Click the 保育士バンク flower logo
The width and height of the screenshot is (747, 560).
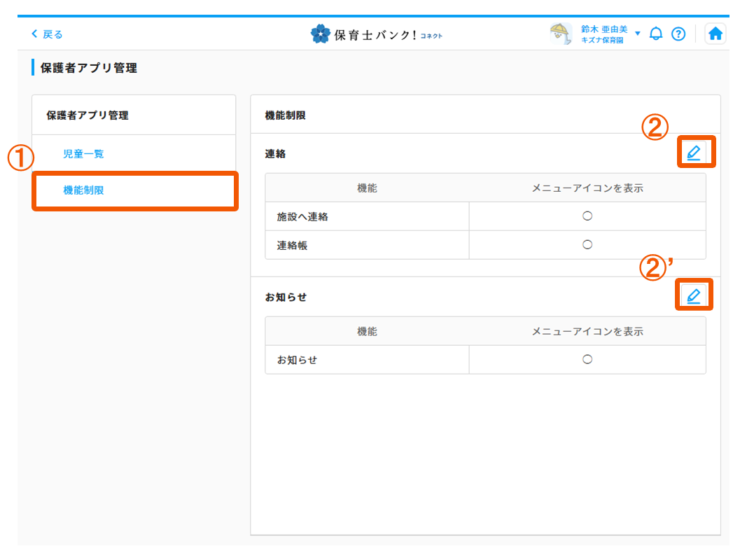click(320, 34)
